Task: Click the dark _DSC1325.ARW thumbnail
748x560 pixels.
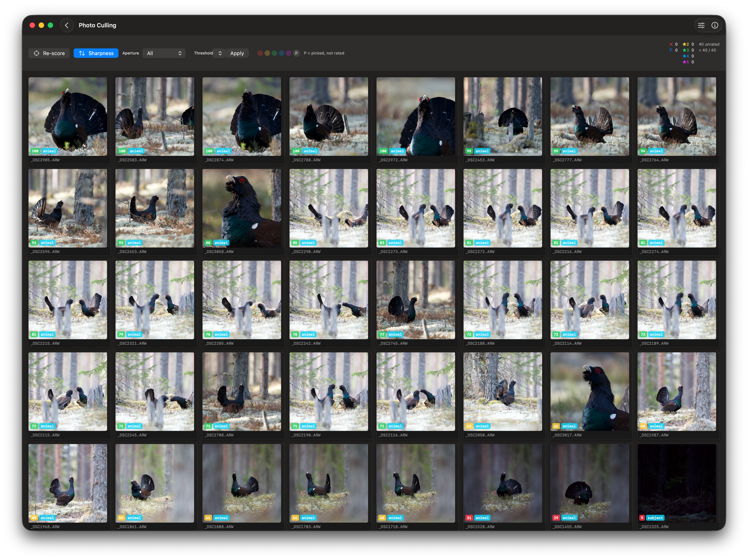Action: (676, 483)
